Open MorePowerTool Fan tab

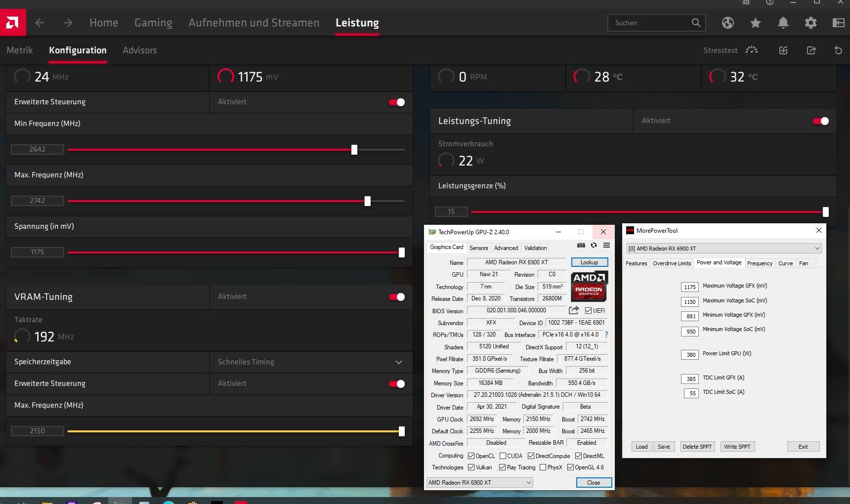click(804, 263)
